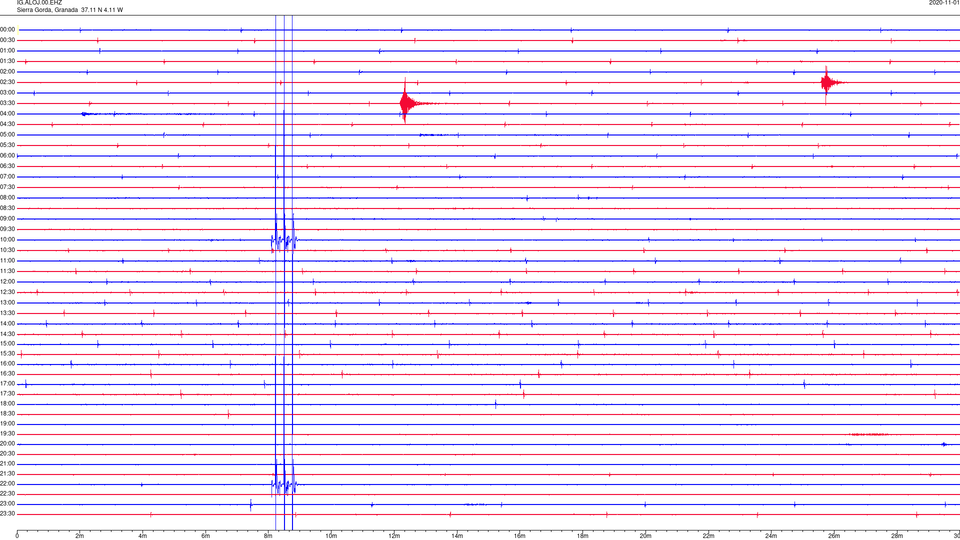This screenshot has height=540, width=960.
Task: Click the 23:30 time label
Action: [7, 514]
